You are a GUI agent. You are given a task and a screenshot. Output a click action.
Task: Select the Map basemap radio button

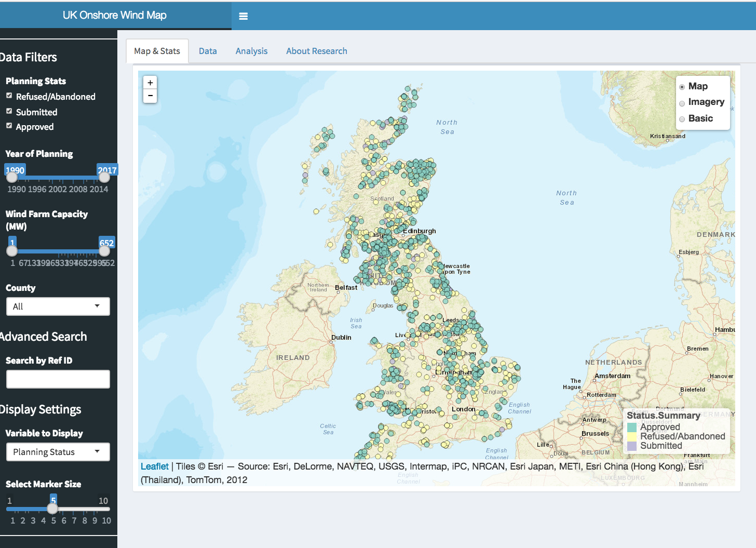(682, 87)
